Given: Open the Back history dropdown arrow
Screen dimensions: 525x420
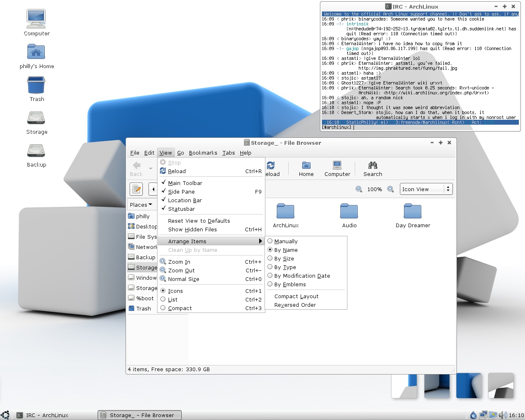Looking at the screenshot, I should [151, 169].
